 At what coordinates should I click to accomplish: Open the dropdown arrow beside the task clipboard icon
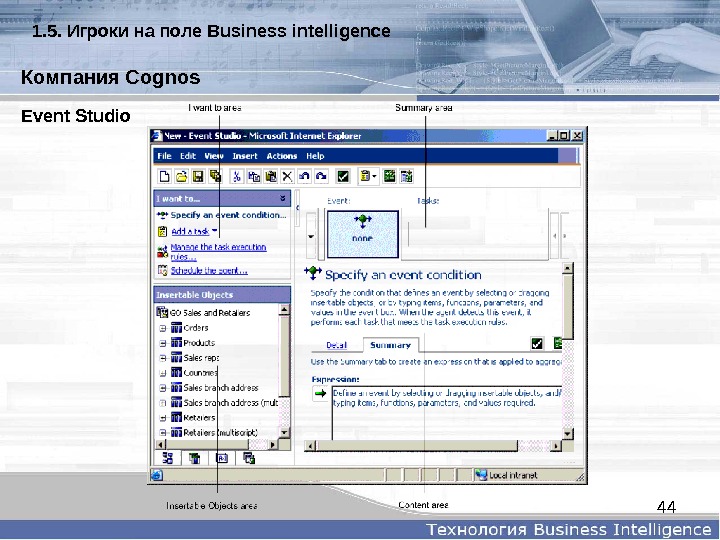[x=374, y=176]
